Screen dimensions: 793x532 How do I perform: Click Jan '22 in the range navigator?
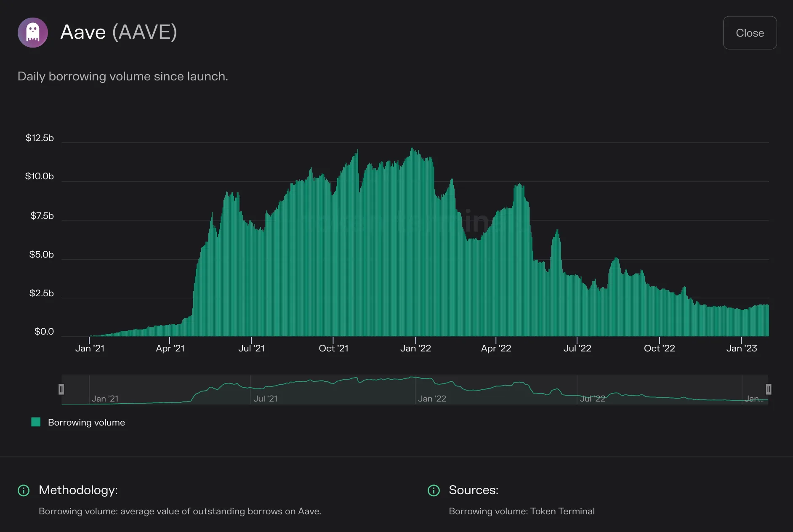432,399
